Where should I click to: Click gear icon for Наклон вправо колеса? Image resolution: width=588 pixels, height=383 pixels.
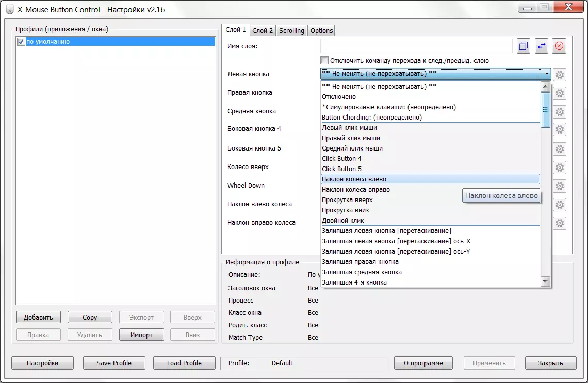point(560,223)
